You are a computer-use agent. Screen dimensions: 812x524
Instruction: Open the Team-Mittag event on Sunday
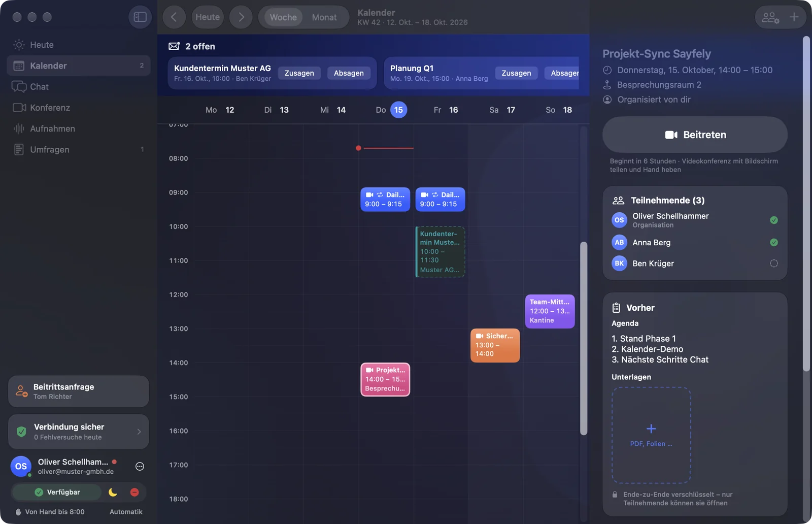coord(550,311)
